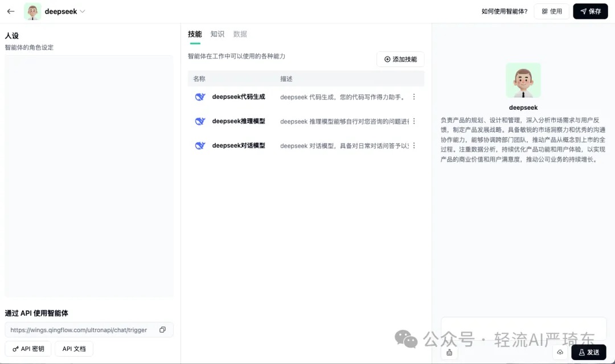The height and width of the screenshot is (364, 615).
Task: Copy the API trigger URL
Action: coord(162,330)
